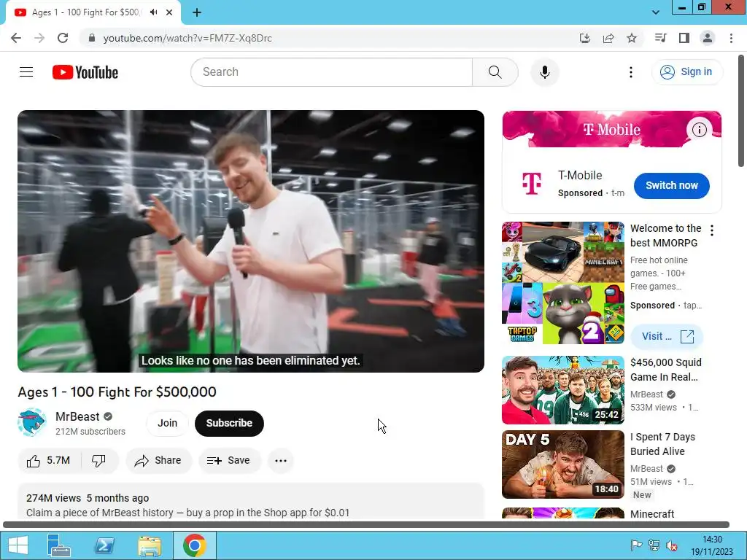Screen dimensions: 747x560
Task: Open the '$456,000 Squid Game In Real…' title
Action: [665, 370]
